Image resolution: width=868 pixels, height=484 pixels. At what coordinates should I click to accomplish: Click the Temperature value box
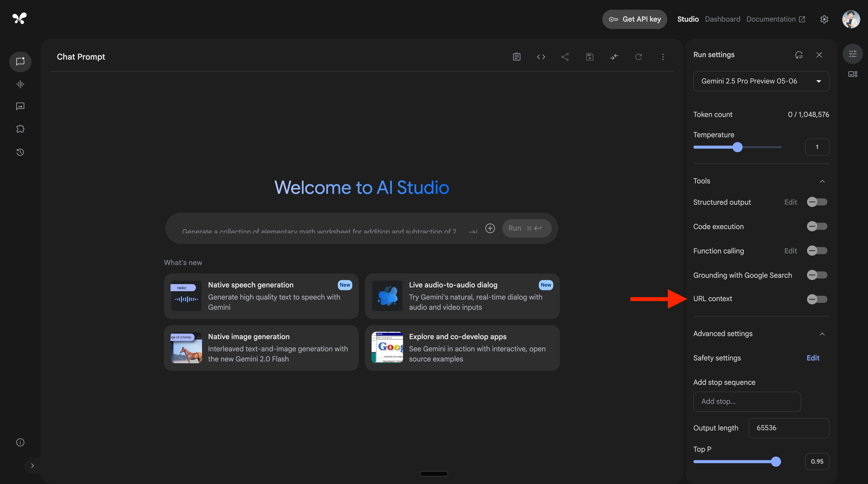pos(817,147)
